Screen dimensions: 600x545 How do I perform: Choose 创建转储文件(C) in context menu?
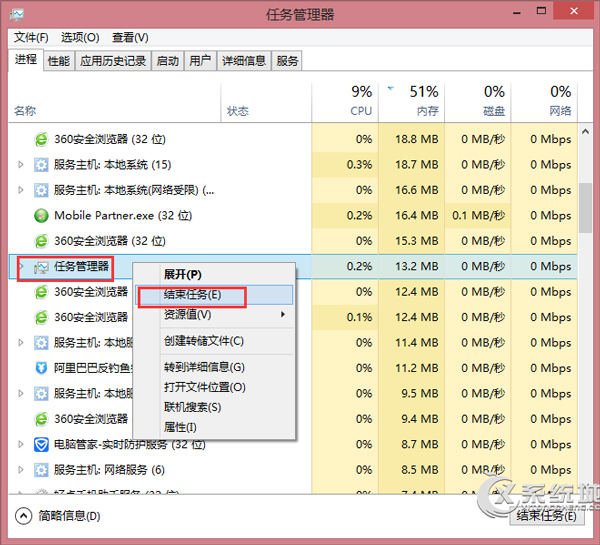(x=214, y=341)
